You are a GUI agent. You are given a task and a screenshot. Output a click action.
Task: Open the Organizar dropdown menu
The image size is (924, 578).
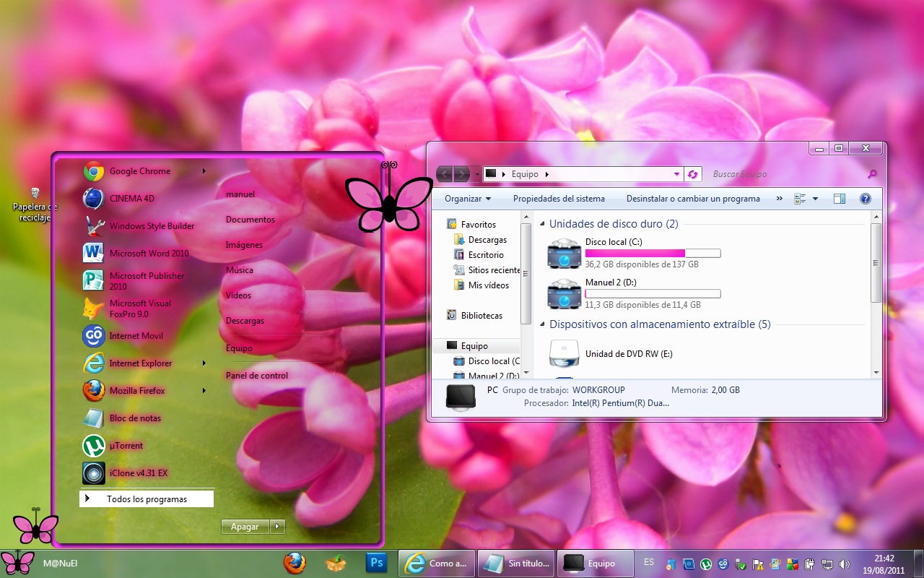[x=468, y=198]
